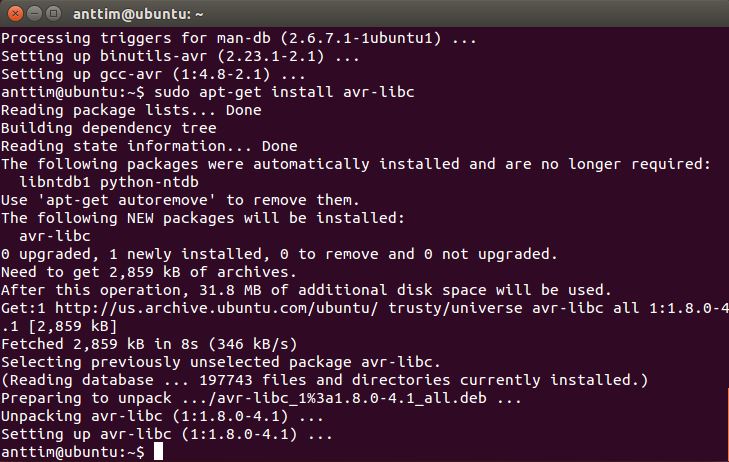This screenshot has width=729, height=462.
Task: Click the terminal cursor block at prompt
Action: (x=159, y=451)
